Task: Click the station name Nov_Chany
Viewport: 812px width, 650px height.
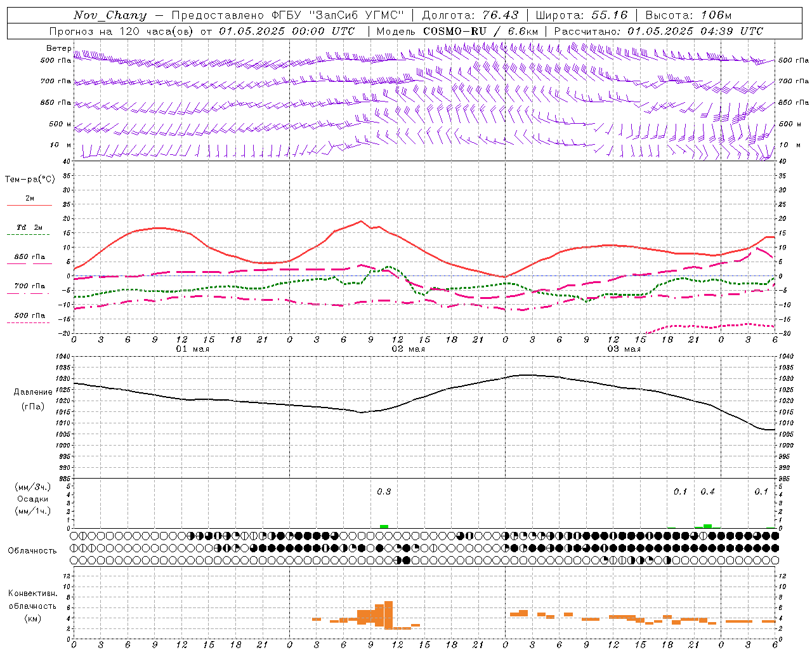Action: point(110,15)
